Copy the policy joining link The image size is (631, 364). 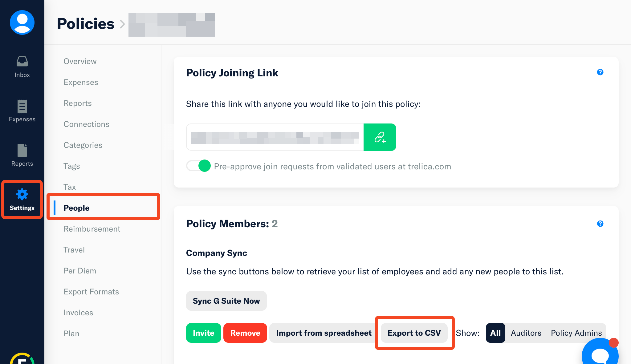pyautogui.click(x=380, y=137)
